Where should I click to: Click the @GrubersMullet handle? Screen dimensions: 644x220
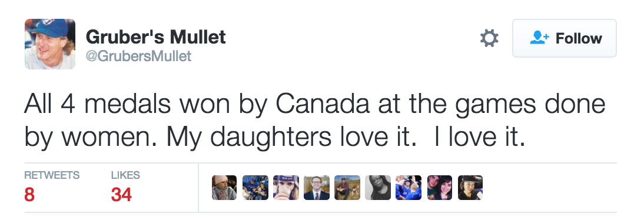tap(138, 56)
